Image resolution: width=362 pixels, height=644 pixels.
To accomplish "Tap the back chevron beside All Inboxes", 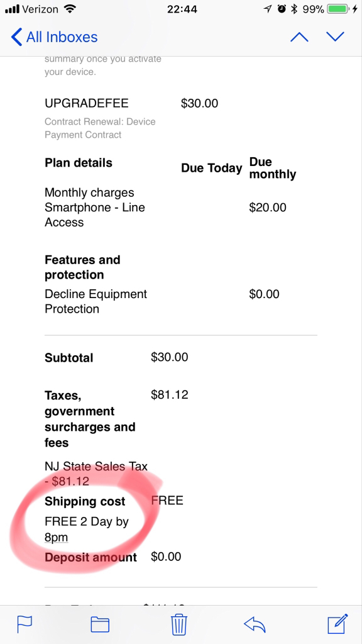I will pos(16,37).
